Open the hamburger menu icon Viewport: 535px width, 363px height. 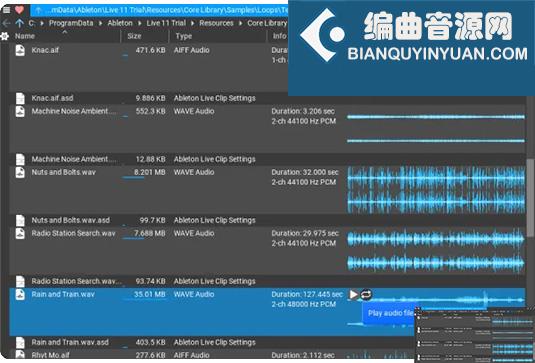6,10
